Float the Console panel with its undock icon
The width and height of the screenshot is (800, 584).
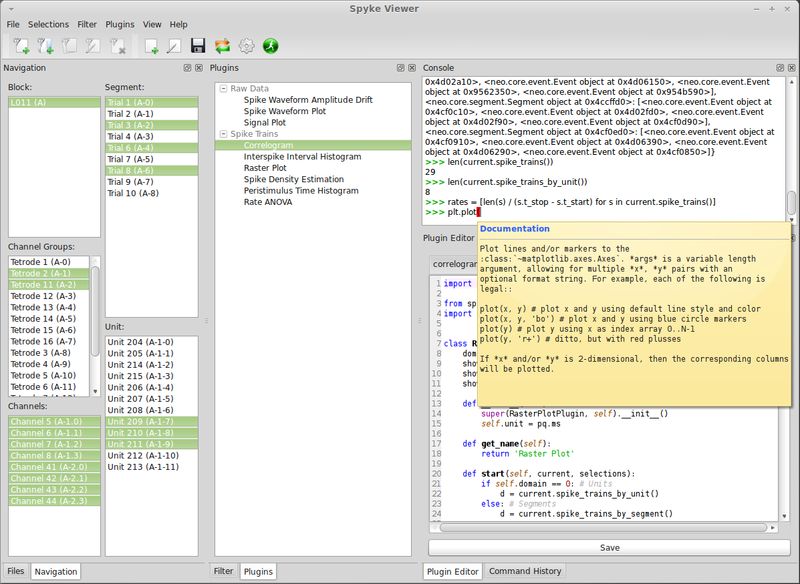pos(780,68)
